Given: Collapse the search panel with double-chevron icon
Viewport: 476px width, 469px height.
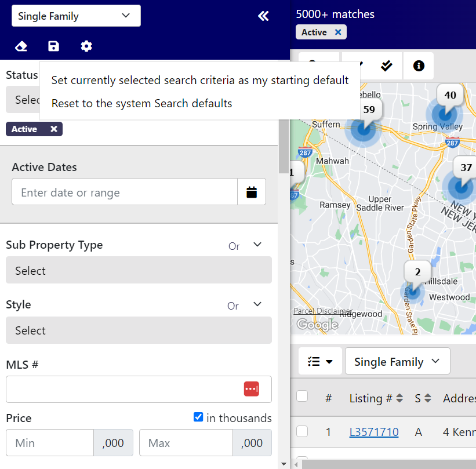Looking at the screenshot, I should coord(263,16).
